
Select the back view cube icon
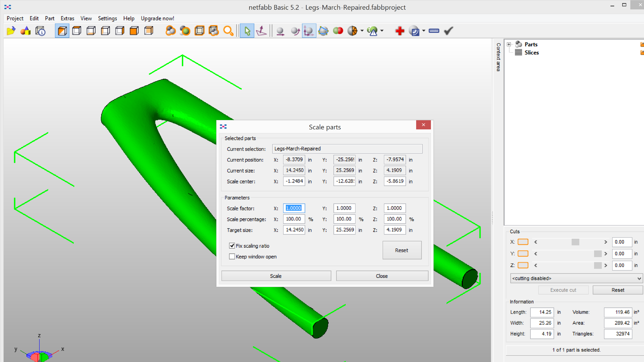click(149, 31)
